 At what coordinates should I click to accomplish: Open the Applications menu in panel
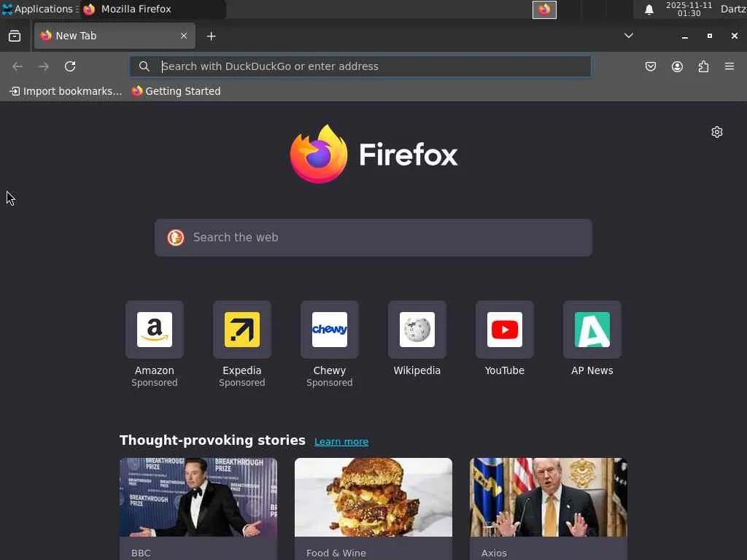[x=40, y=9]
